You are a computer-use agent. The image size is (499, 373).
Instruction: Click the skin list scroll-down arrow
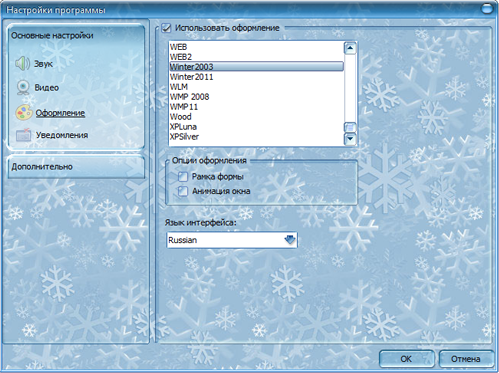(x=350, y=139)
